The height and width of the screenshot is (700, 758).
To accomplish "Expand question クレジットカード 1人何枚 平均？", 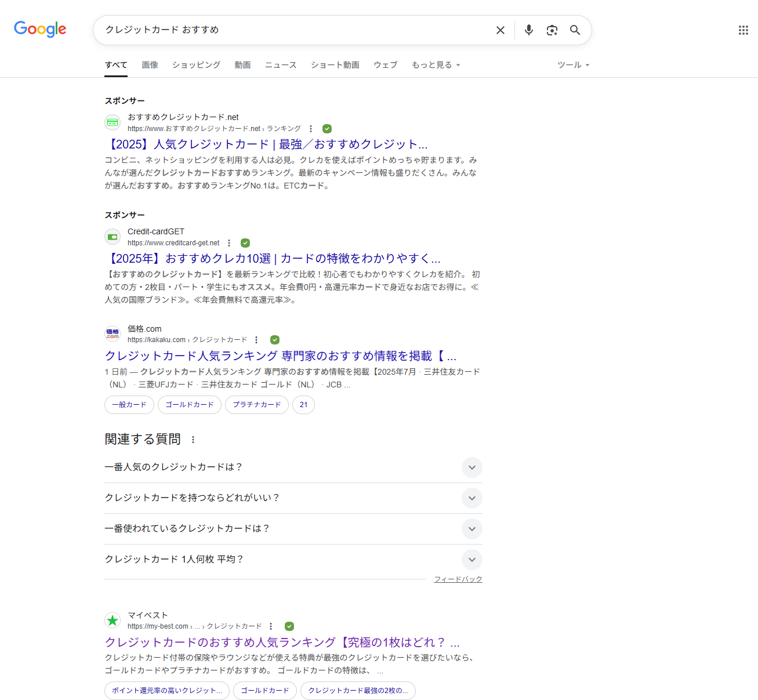I will 293,560.
